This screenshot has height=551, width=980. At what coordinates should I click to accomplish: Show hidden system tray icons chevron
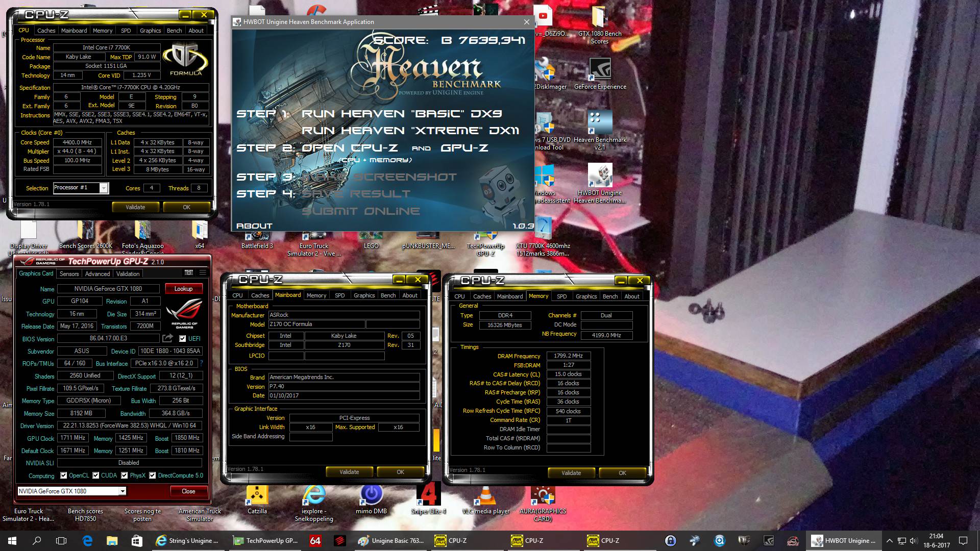pyautogui.click(x=890, y=541)
